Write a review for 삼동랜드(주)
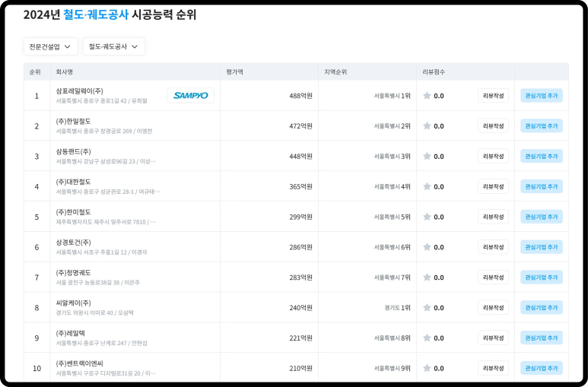Image resolution: width=588 pixels, height=387 pixels. 493,157
